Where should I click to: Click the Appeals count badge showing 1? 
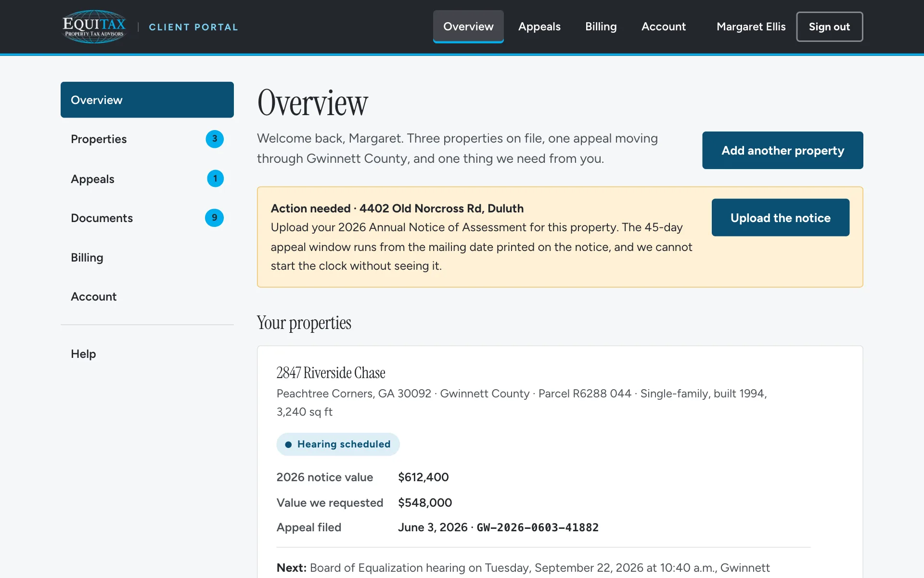pos(215,179)
